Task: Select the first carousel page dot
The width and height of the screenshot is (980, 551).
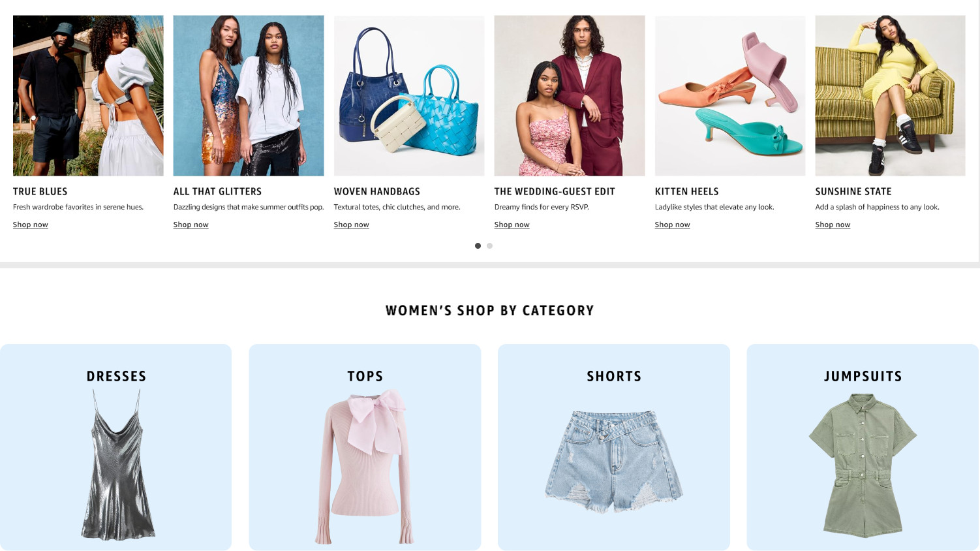Action: (x=478, y=246)
